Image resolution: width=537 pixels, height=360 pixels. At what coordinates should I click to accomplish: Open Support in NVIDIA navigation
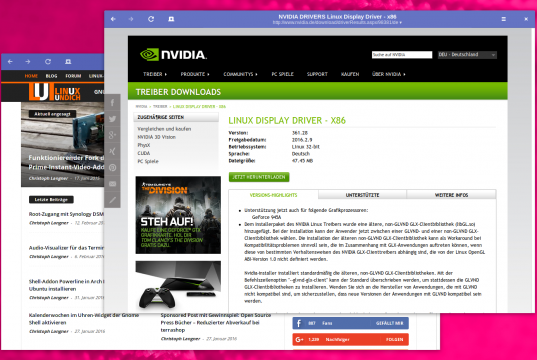317,74
